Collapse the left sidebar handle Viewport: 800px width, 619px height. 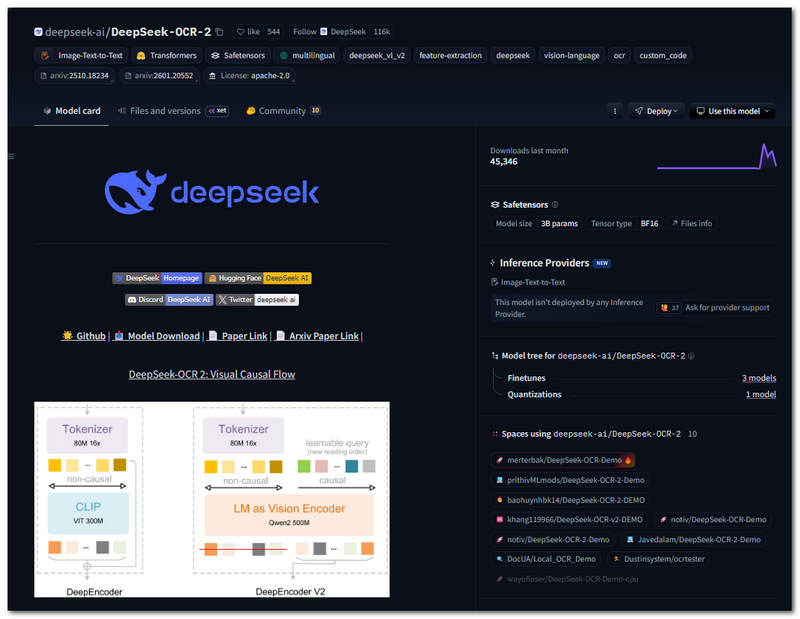point(10,156)
